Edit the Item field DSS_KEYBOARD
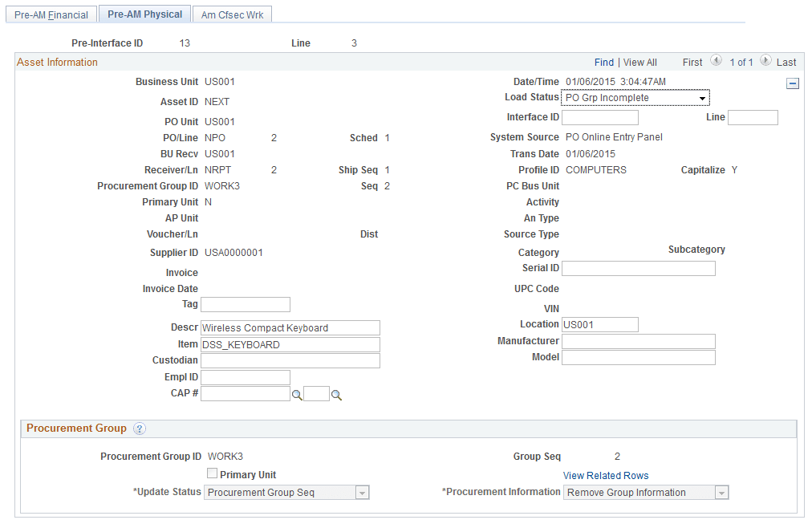The image size is (812, 524). pyautogui.click(x=290, y=345)
